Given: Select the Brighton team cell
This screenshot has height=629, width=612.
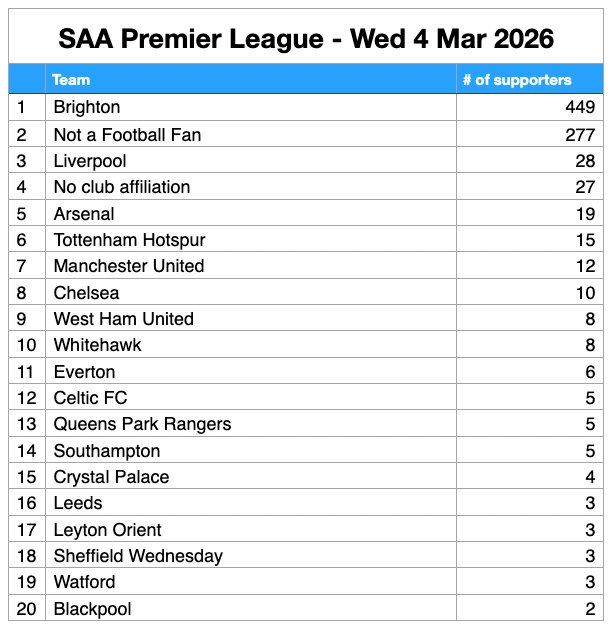Looking at the screenshot, I should point(87,107).
